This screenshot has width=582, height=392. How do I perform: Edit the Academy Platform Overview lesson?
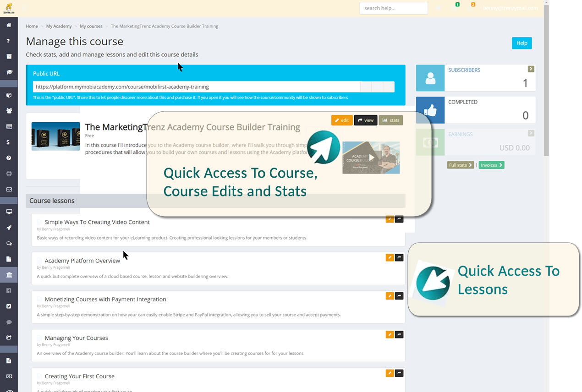pos(390,258)
